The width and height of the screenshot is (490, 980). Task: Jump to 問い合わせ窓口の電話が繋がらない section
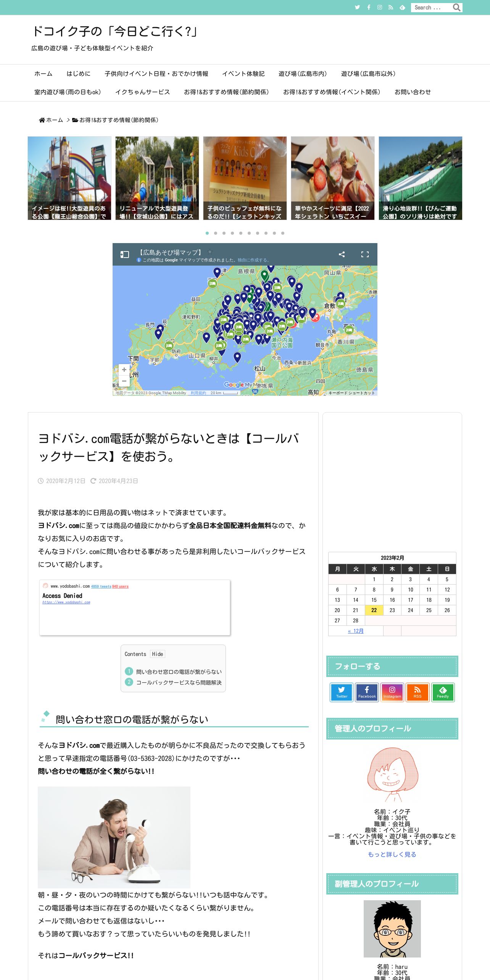(179, 672)
